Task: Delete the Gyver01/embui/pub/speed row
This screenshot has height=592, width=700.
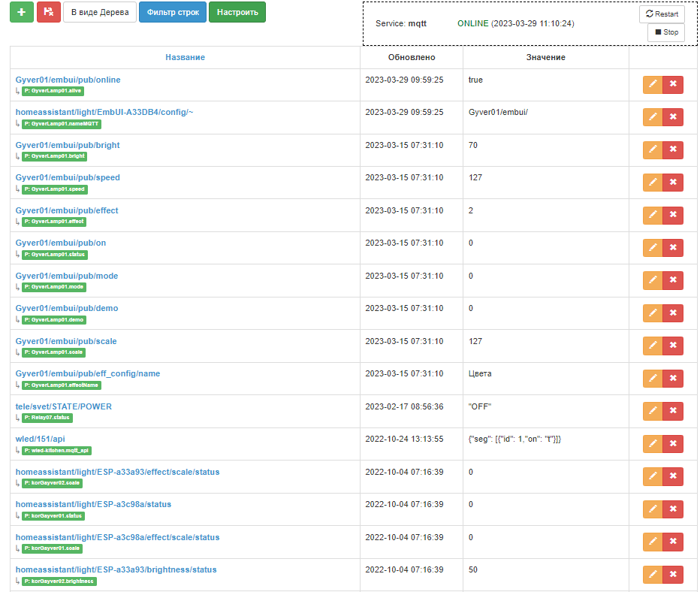Action: 673,182
